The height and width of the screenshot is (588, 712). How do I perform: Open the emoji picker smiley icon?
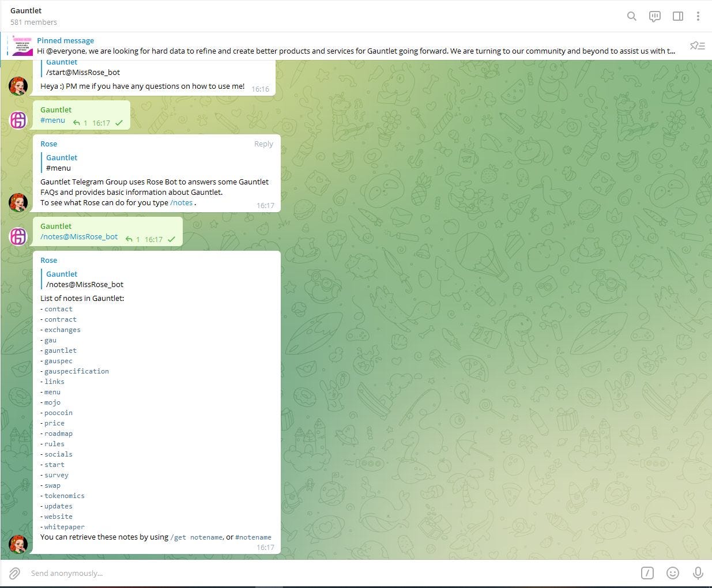tap(672, 573)
